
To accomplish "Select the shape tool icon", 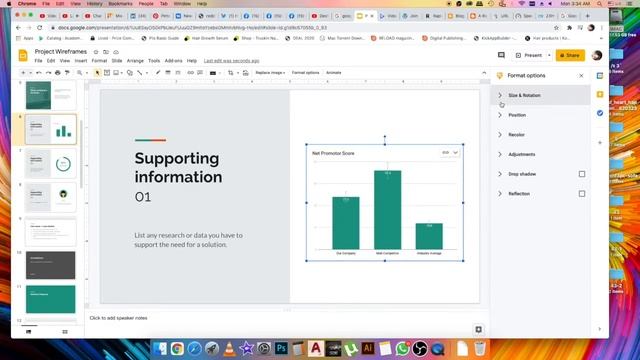I will (130, 73).
